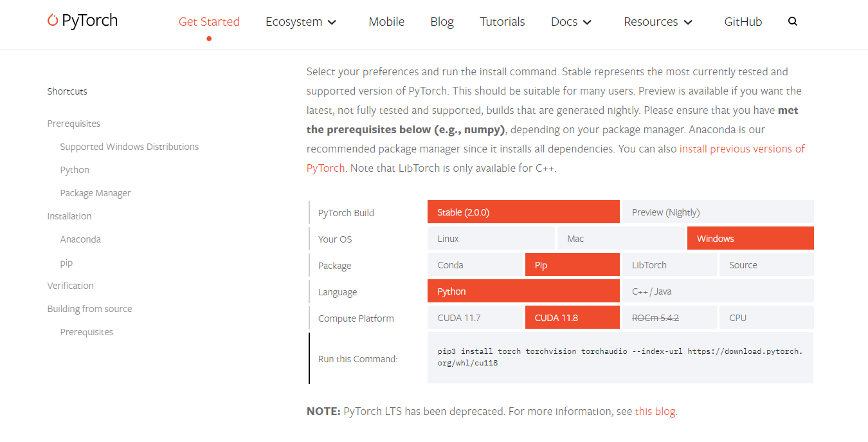
Task: Jump to Prerequisites under Building from source
Action: [x=86, y=332]
